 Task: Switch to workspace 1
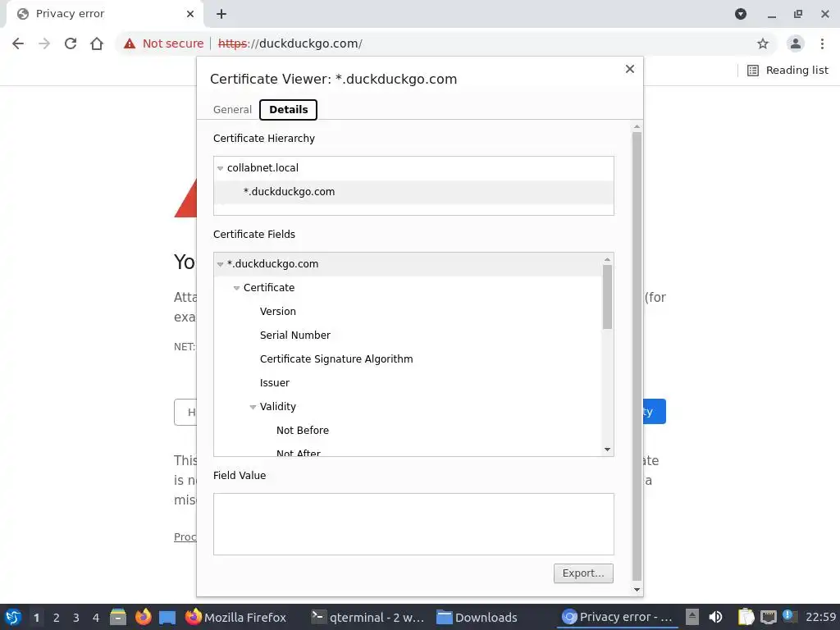coord(36,618)
